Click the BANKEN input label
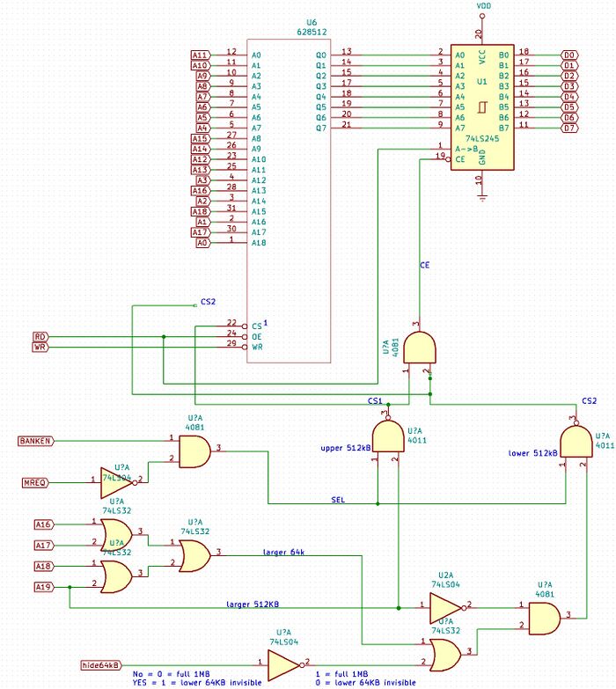The height and width of the screenshot is (689, 616). [36, 441]
